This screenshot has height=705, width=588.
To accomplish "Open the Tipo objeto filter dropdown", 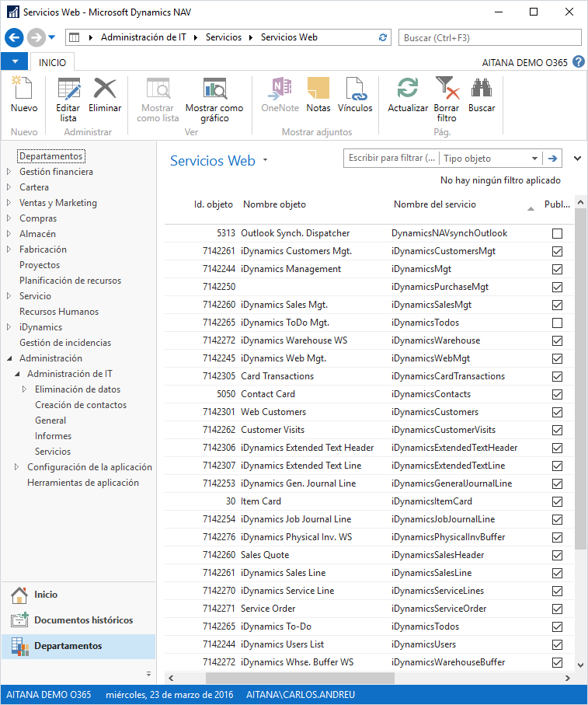I will 534,159.
